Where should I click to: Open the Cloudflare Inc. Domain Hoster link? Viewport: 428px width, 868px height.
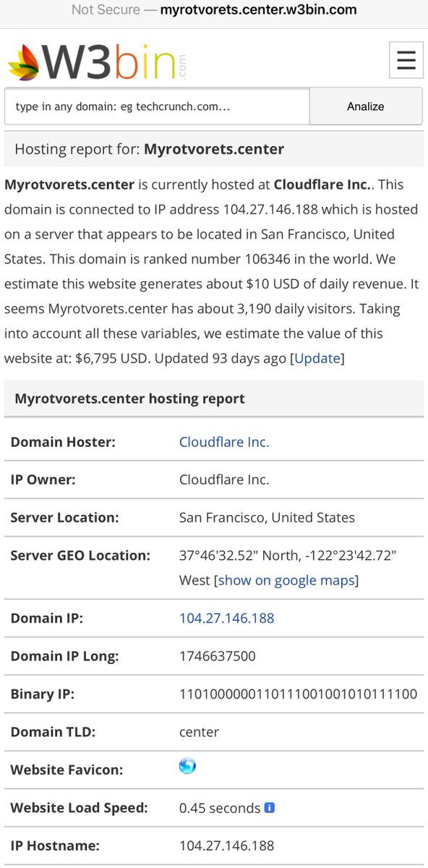tap(224, 442)
